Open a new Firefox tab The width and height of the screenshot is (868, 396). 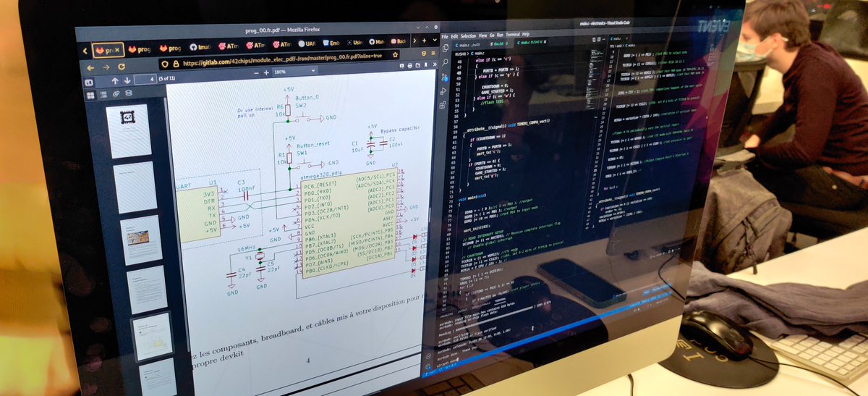tap(424, 41)
